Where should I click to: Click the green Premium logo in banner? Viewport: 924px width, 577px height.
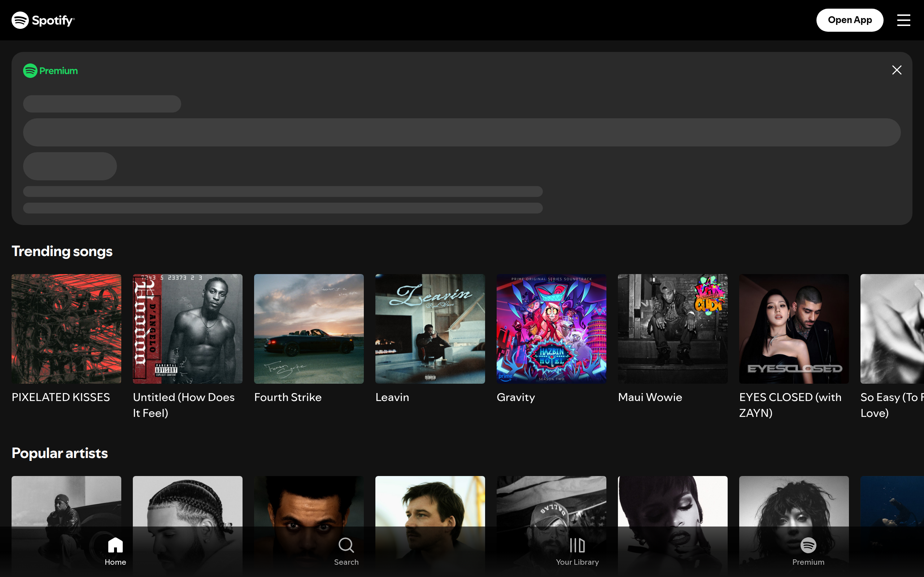(51, 71)
